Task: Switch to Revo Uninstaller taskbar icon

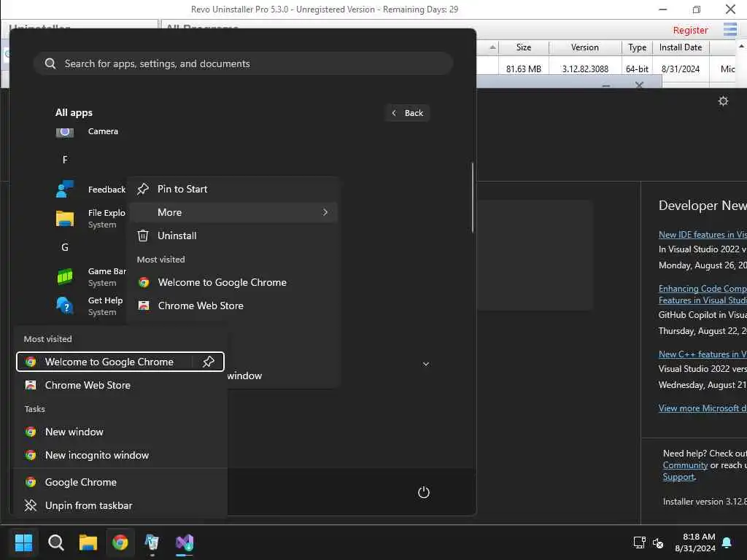Action: pyautogui.click(x=152, y=542)
